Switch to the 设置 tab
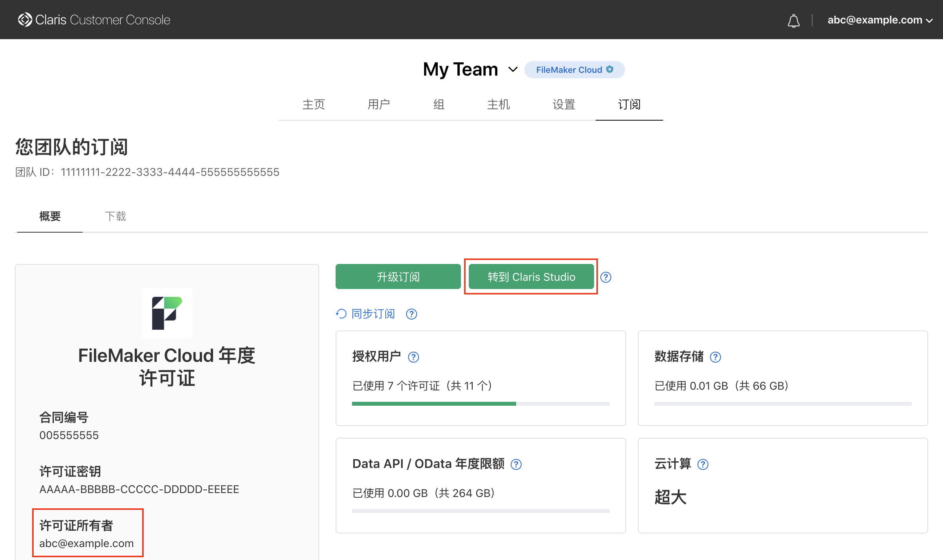Screen dimensions: 943x560 tap(564, 105)
